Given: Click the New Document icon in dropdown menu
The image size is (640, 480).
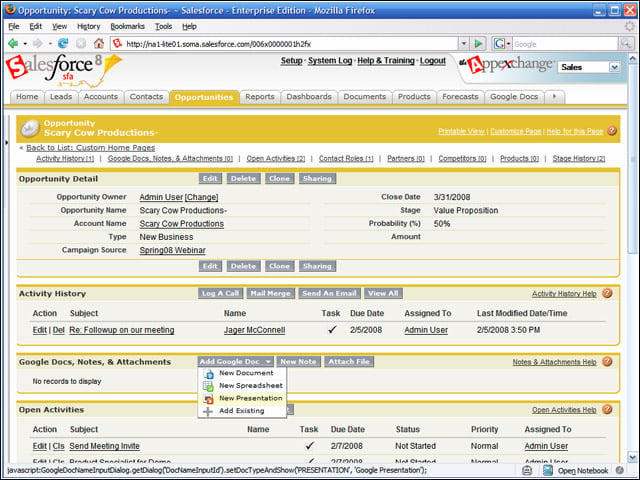Looking at the screenshot, I should point(209,373).
